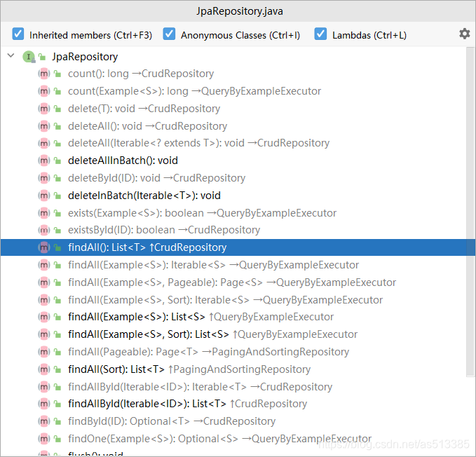The width and height of the screenshot is (476, 457).
Task: Open the settings gear icon
Action: coord(464,34)
